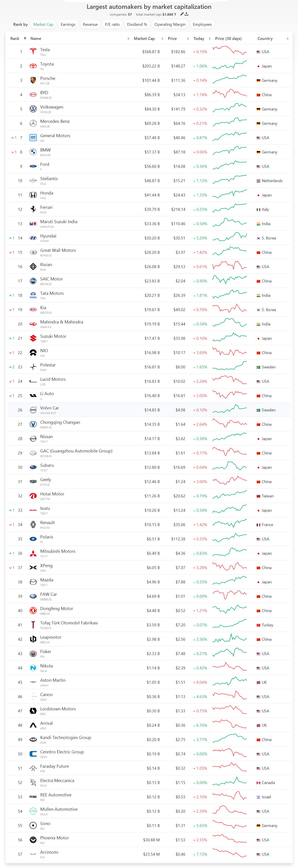Sort table by the Market Cap column
This screenshot has width=298, height=868.
coord(144,39)
